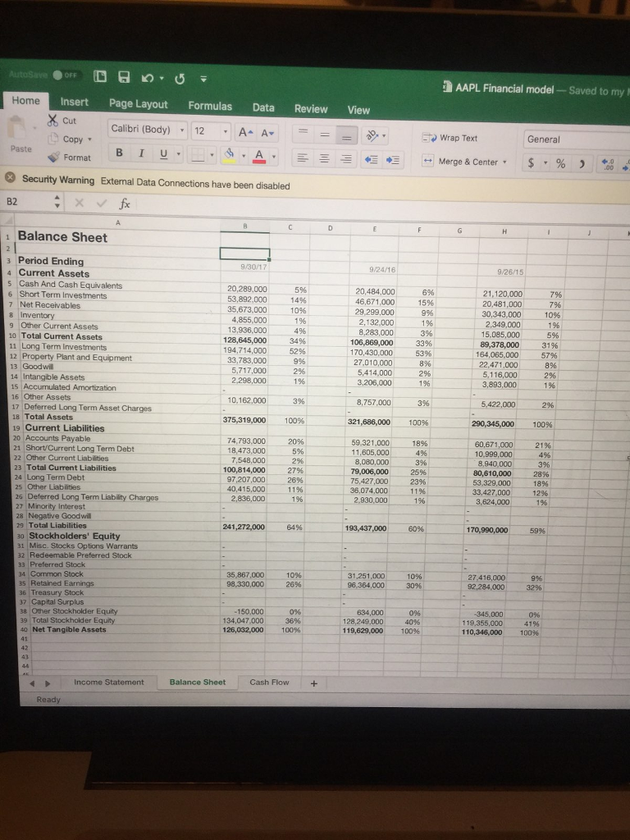This screenshot has width=630, height=840.
Task: Select Top Align icon
Action: click(x=302, y=132)
